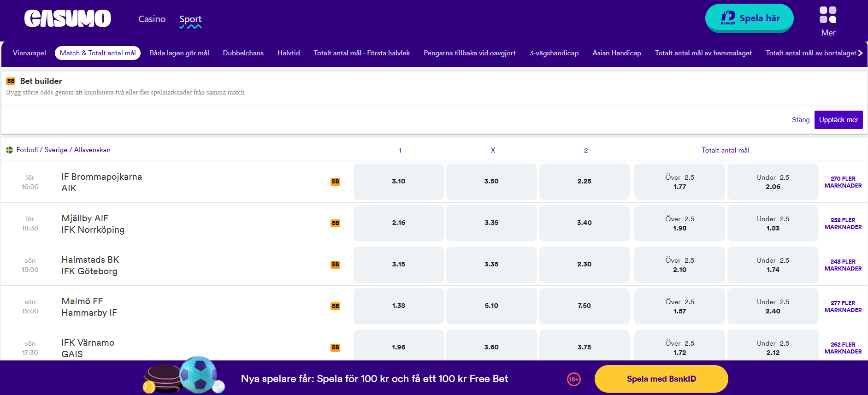Screen dimensions: 868x395
Task: Pick Över 2.5 at 1.57
Action: [679, 306]
